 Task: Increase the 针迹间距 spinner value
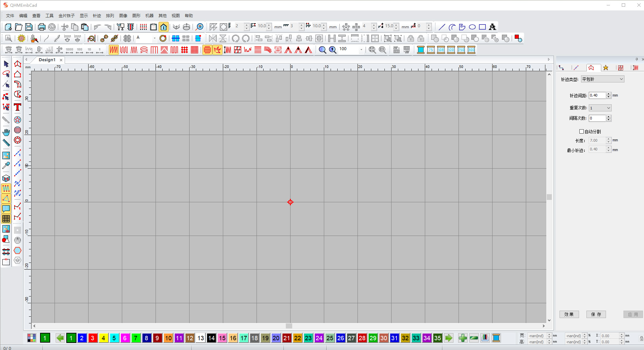[x=608, y=94]
